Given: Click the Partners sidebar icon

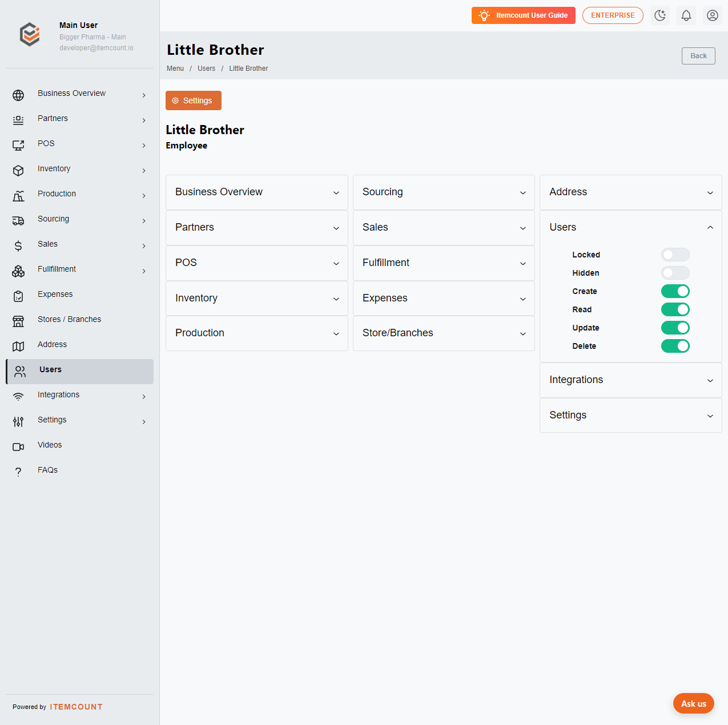Looking at the screenshot, I should coord(18,120).
